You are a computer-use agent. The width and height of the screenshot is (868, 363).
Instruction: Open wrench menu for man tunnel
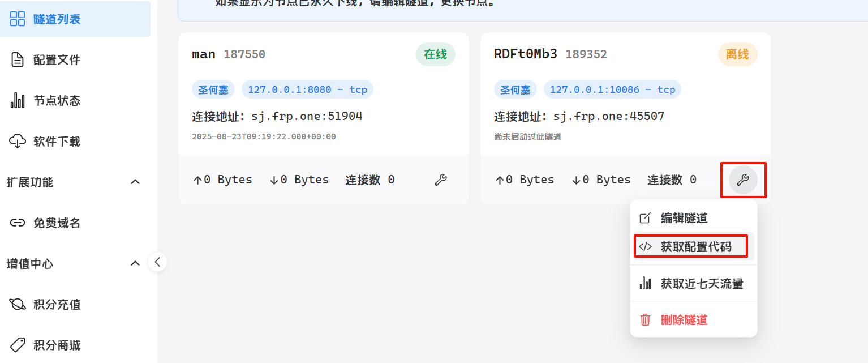440,180
